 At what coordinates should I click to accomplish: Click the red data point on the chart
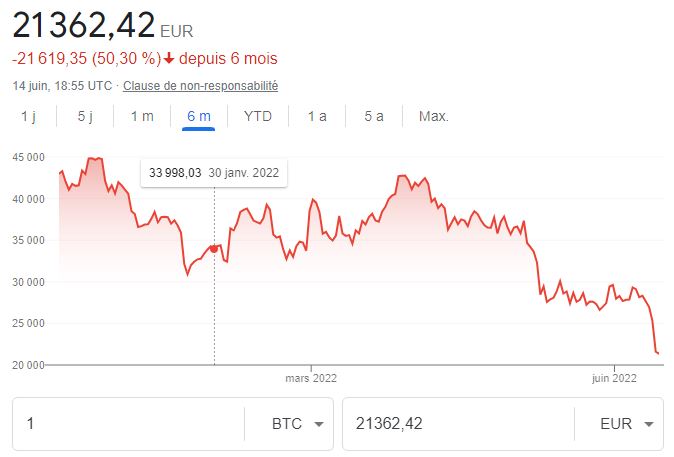pos(214,248)
